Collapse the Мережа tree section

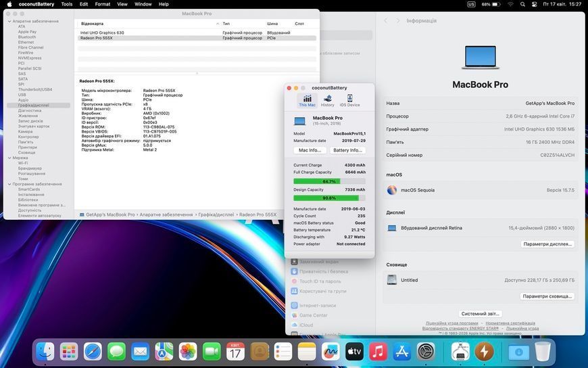[x=9, y=158]
